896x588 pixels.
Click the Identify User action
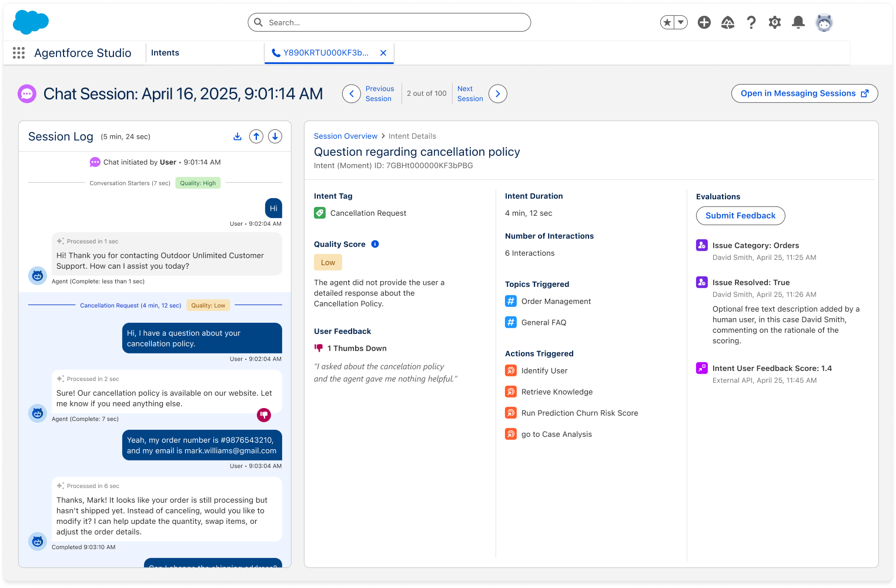click(x=544, y=370)
